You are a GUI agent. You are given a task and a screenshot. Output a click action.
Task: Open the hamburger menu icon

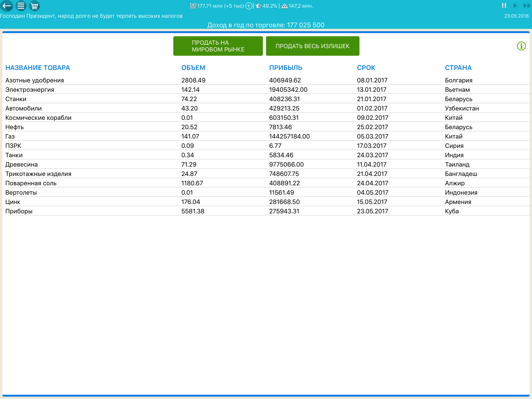21,6
